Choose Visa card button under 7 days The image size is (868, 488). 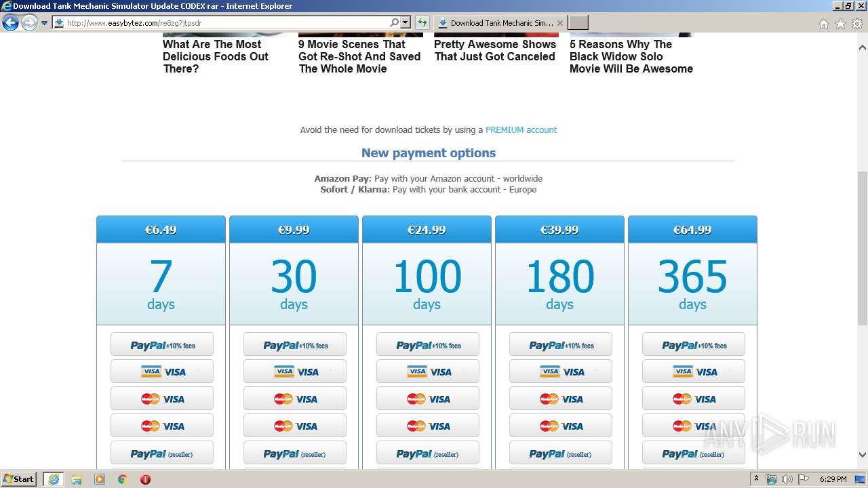click(162, 371)
